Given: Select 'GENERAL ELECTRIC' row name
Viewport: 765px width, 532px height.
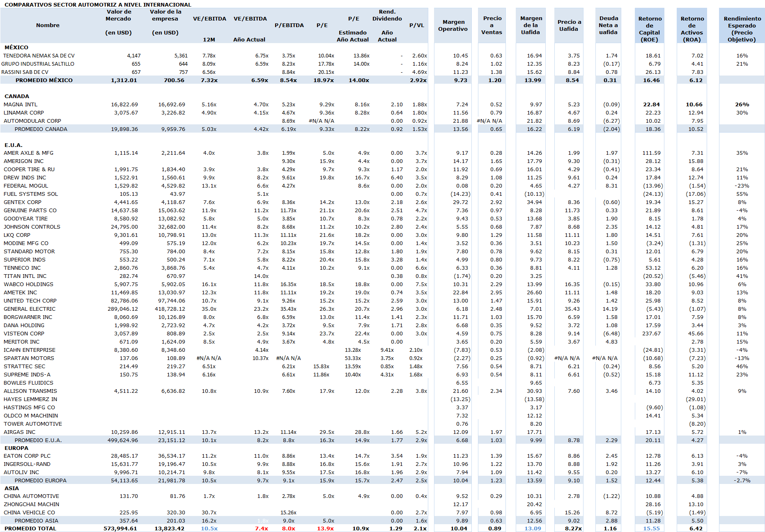Looking at the screenshot, I should (30, 309).
